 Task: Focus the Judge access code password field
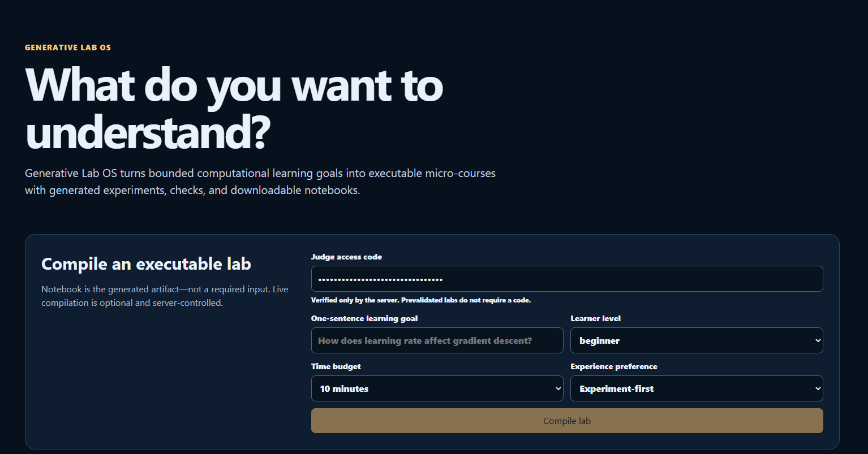pyautogui.click(x=567, y=279)
